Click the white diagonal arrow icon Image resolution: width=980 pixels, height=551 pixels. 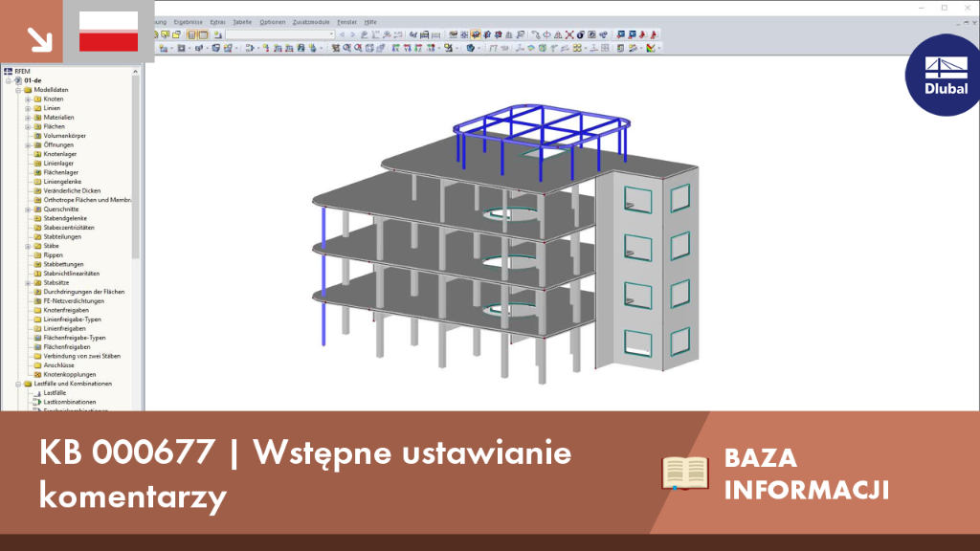[39, 39]
